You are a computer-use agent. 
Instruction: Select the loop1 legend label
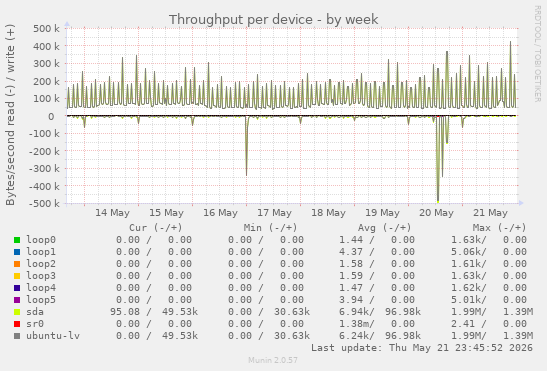pos(41,252)
